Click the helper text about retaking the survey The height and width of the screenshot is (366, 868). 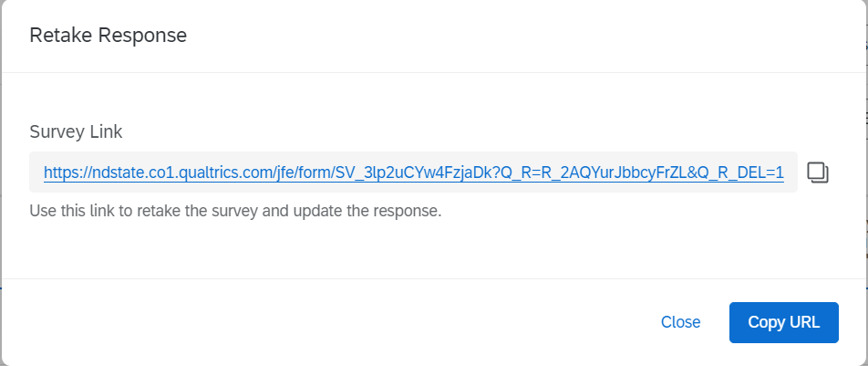(x=235, y=211)
